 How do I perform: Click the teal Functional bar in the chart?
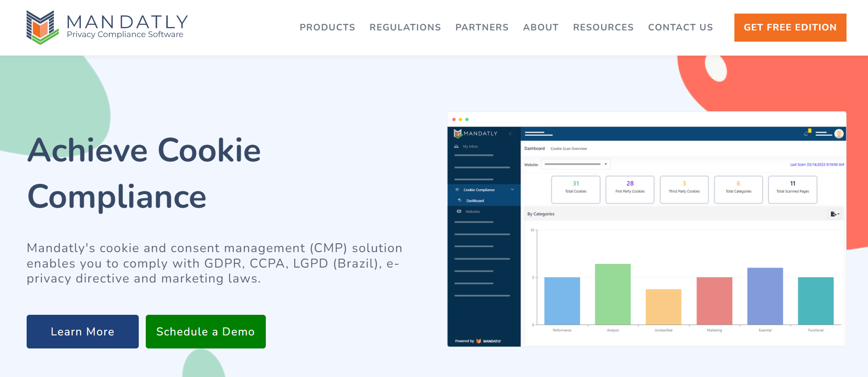pyautogui.click(x=816, y=301)
